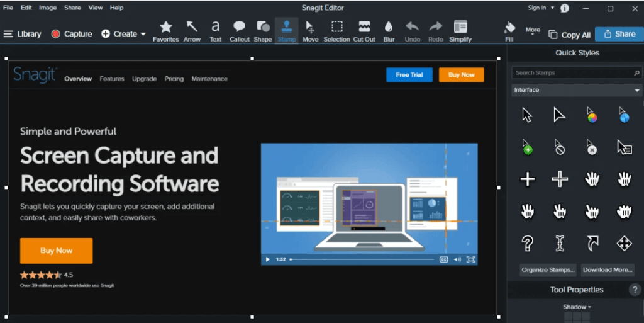This screenshot has height=323, width=644.
Task: Open Tool Properties help question mark
Action: point(635,290)
